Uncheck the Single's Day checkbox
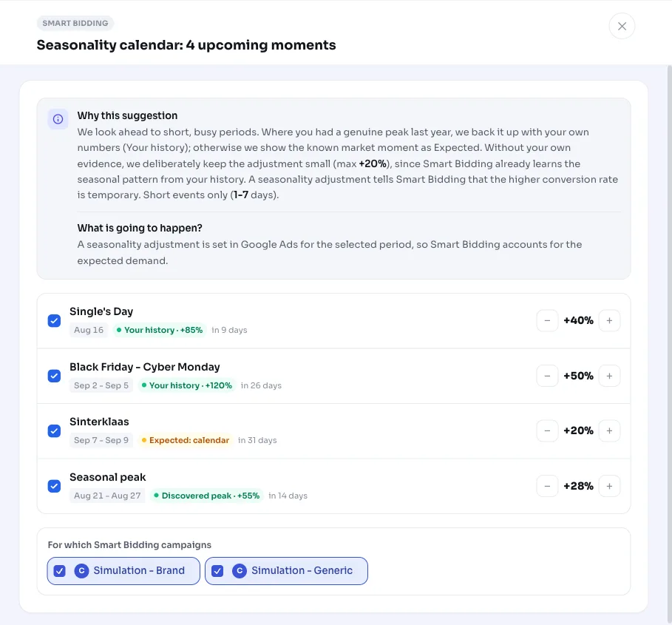Viewport: 672px width, 625px height. point(54,321)
